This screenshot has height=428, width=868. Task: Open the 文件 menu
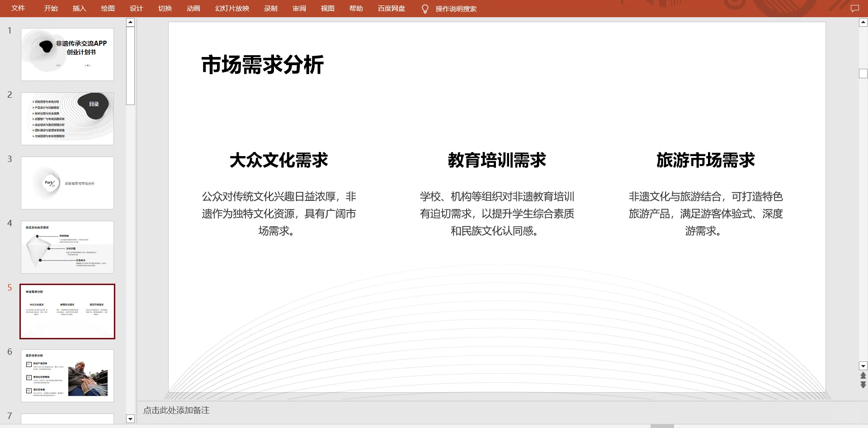point(18,9)
